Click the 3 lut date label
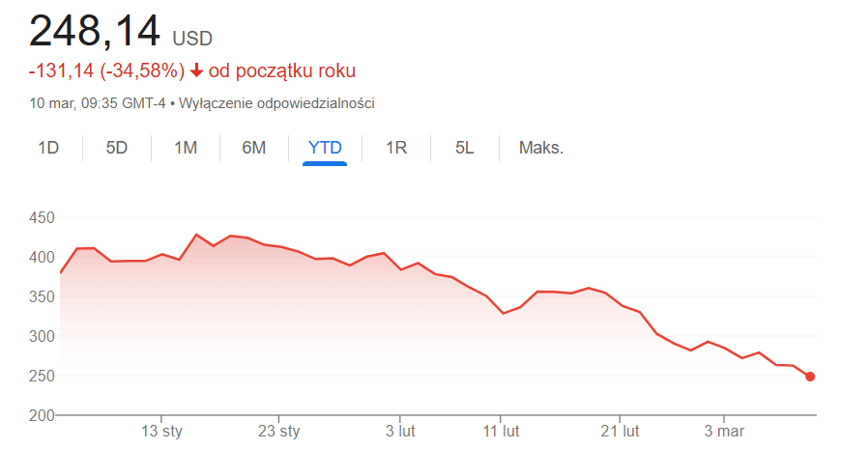 [x=400, y=431]
